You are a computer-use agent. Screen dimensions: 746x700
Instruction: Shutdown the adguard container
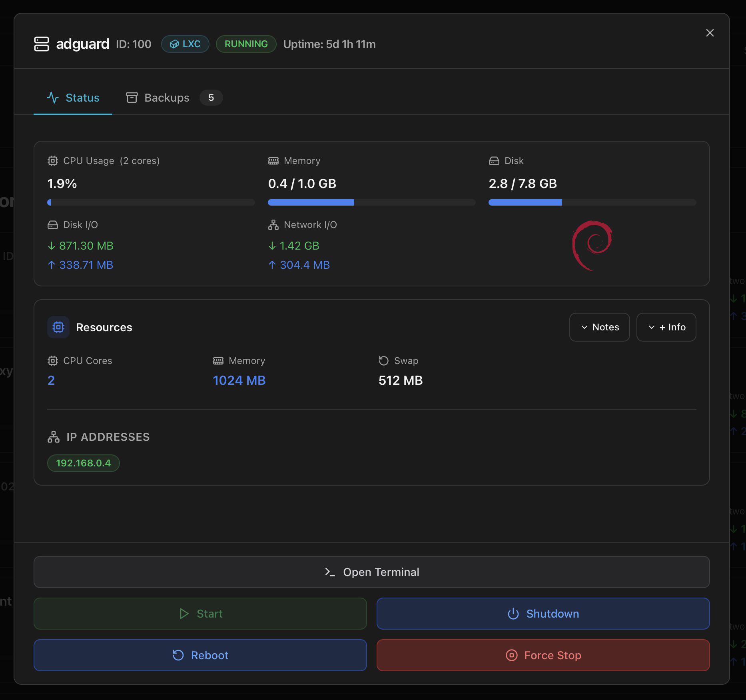coord(543,614)
